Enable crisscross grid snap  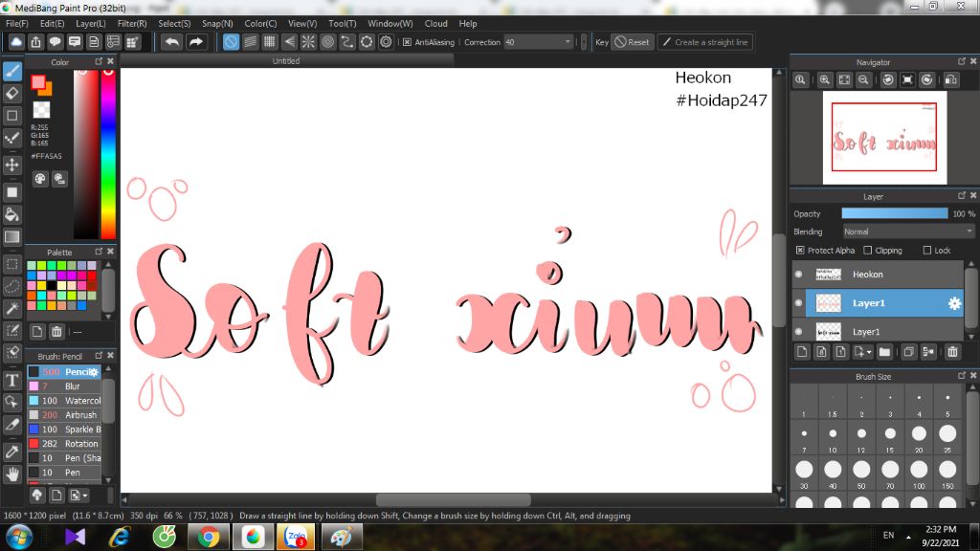(269, 42)
